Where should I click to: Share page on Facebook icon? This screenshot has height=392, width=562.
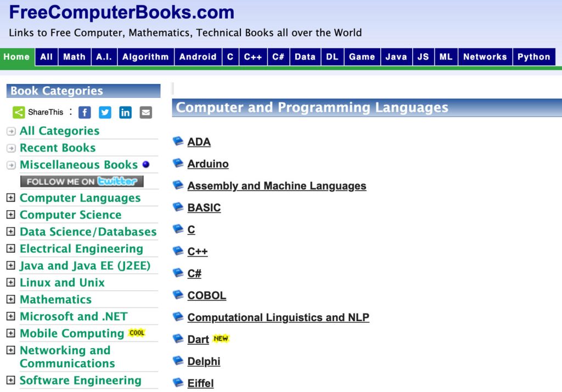point(85,112)
